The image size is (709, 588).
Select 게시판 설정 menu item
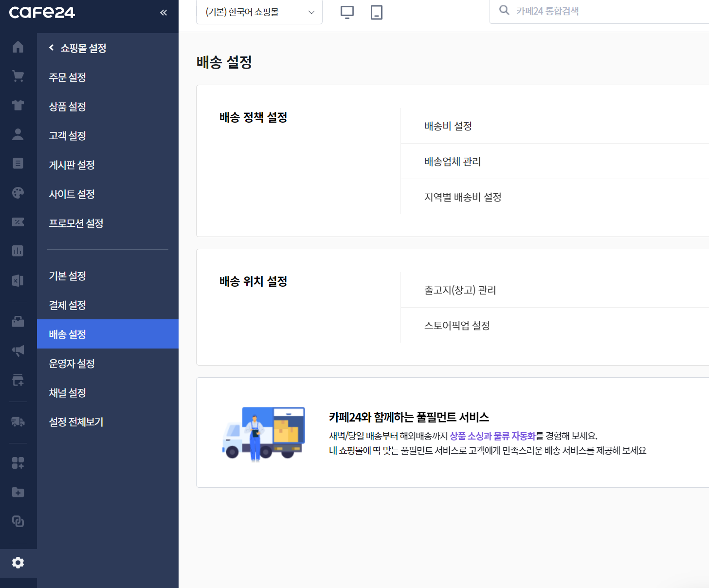click(108, 165)
